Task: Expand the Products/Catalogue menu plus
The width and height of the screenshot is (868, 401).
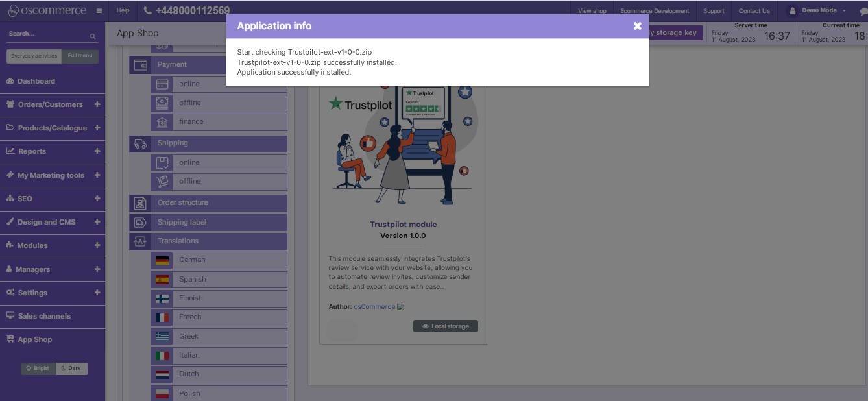Action: click(97, 128)
